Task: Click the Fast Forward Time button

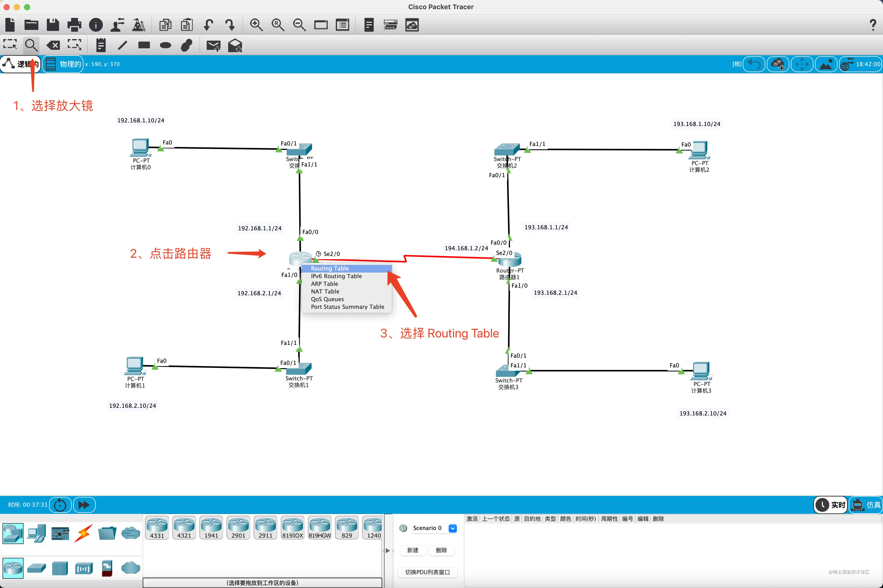Action: [84, 505]
